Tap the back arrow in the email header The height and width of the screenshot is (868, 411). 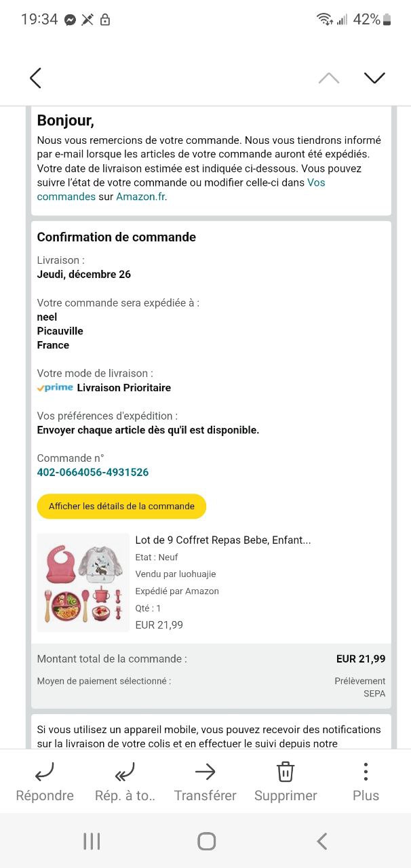pos(35,78)
